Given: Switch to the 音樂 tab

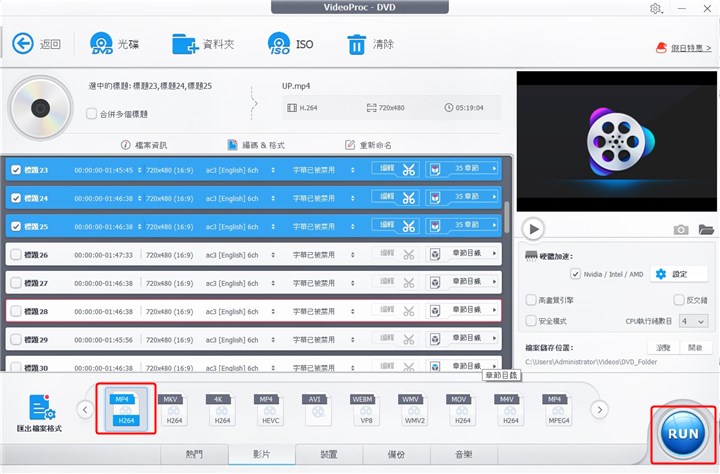Looking at the screenshot, I should [x=464, y=454].
